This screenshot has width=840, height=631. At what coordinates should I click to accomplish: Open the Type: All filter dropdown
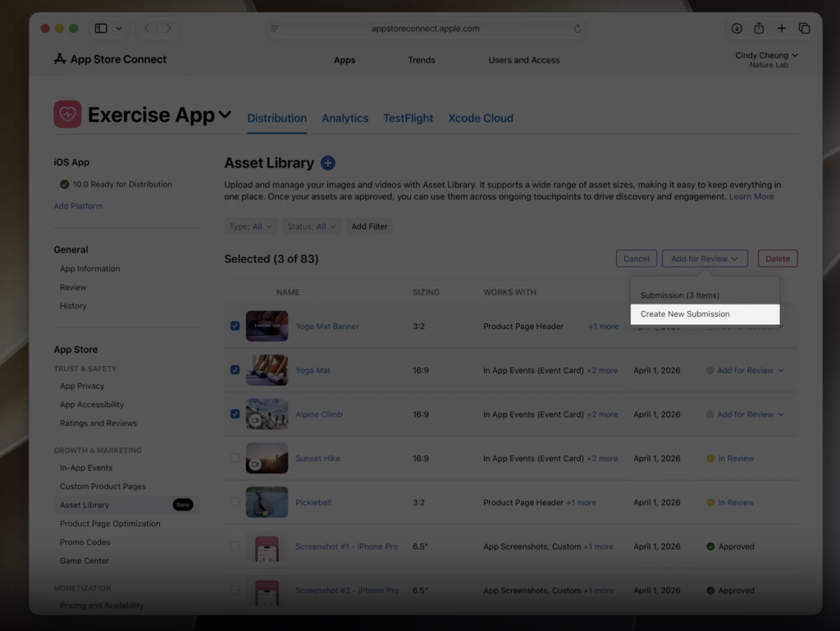tap(250, 226)
